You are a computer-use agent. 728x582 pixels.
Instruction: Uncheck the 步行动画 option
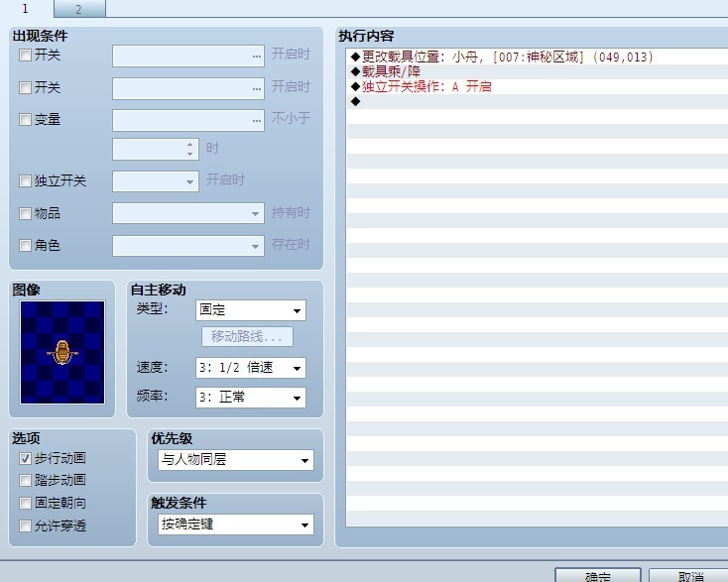coord(25,458)
